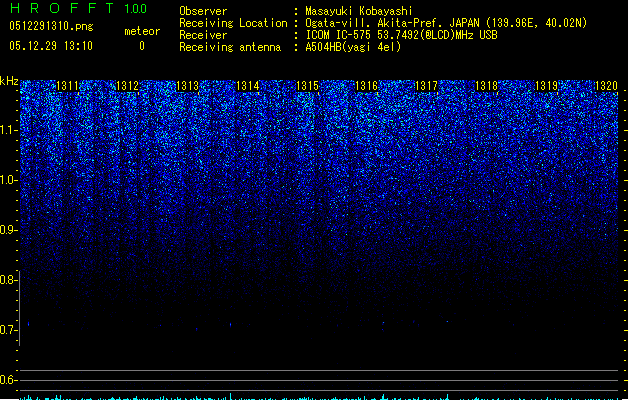Click the Receiving antenna field label
Viewport: 629px width, 400px height.
click(230, 47)
